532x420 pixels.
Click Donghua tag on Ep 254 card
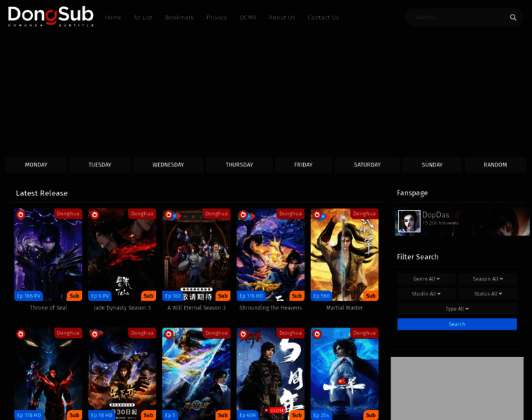click(x=365, y=333)
